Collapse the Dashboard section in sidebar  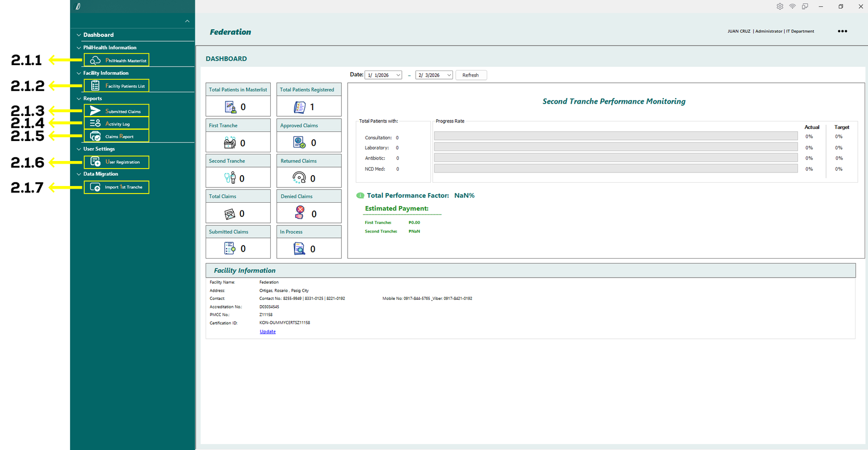[x=79, y=35]
